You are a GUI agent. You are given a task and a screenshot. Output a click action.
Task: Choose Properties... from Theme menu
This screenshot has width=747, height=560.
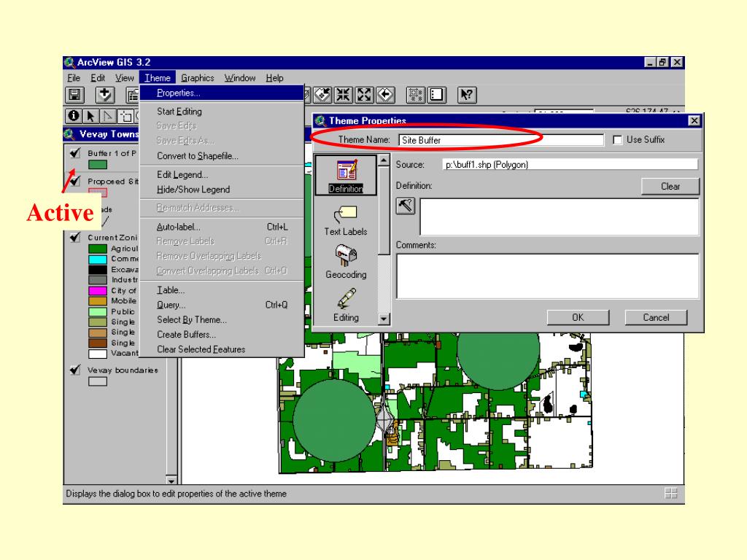(222, 93)
